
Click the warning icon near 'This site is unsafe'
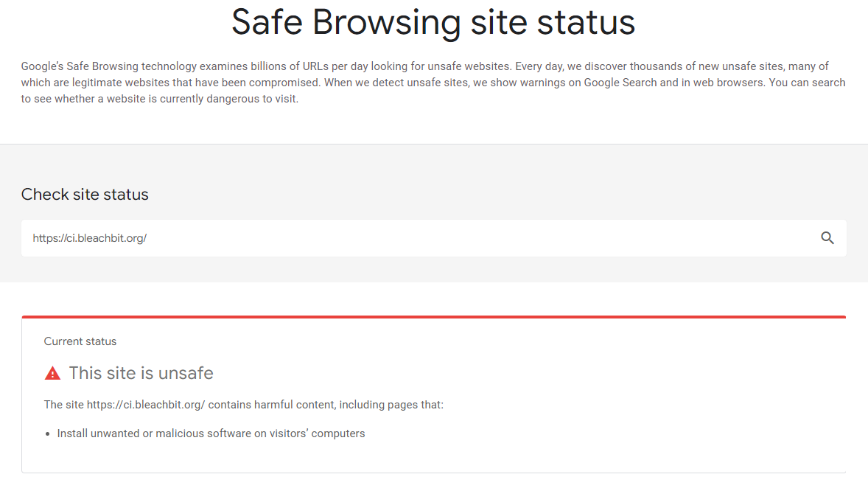(52, 372)
